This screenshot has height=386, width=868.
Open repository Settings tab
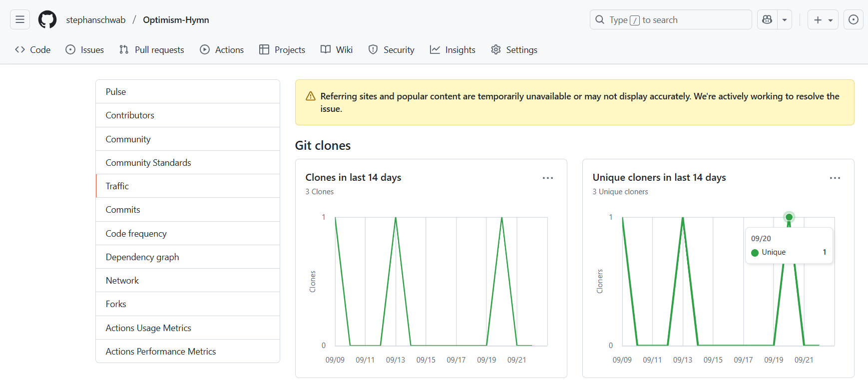(514, 49)
